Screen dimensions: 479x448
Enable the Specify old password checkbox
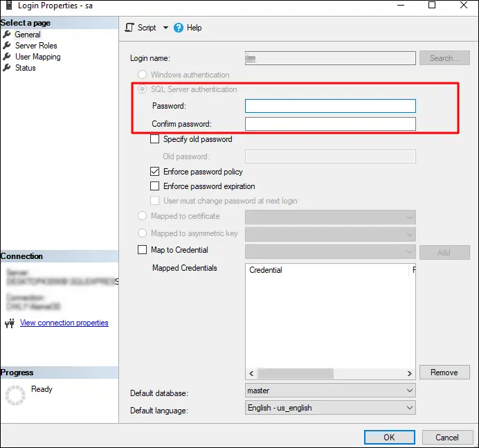pyautogui.click(x=155, y=139)
